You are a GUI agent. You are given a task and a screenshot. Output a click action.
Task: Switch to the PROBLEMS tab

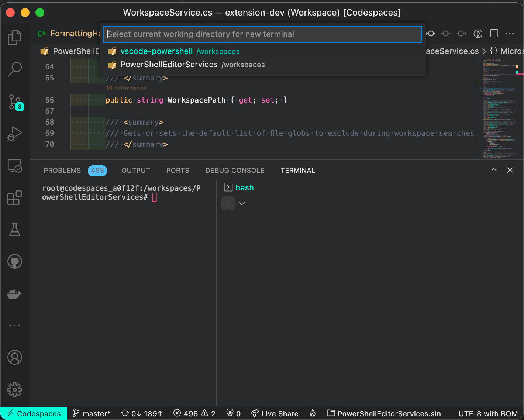point(62,170)
